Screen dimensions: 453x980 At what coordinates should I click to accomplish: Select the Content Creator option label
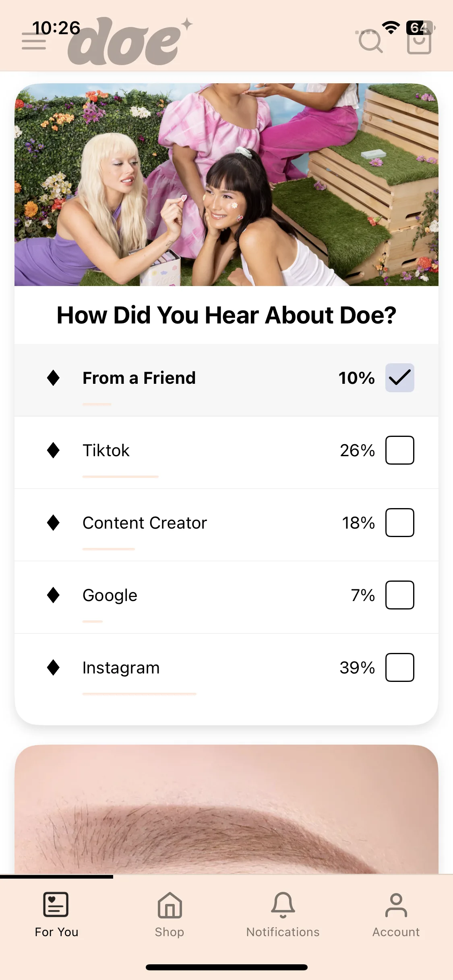[145, 523]
